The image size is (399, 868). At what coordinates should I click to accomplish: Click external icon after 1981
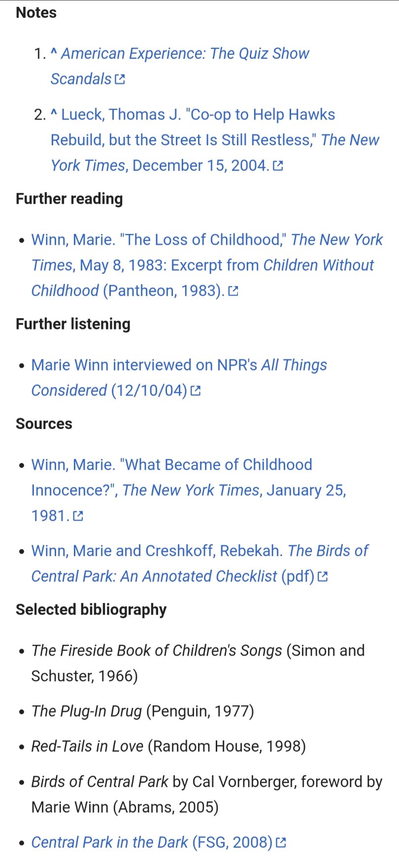[x=78, y=516]
